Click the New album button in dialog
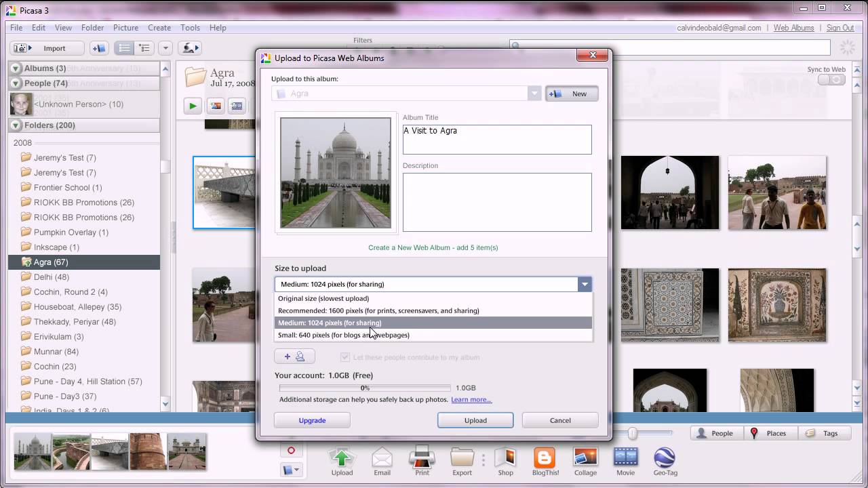This screenshot has height=488, width=868. point(572,94)
